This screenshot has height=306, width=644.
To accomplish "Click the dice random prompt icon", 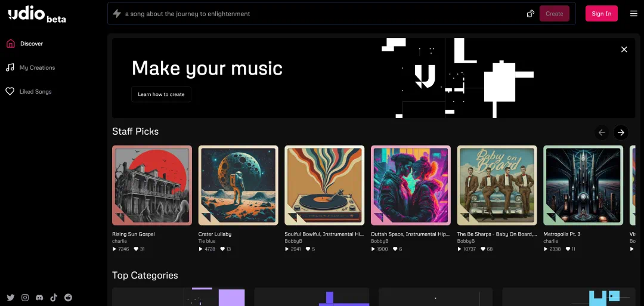I will pyautogui.click(x=530, y=14).
